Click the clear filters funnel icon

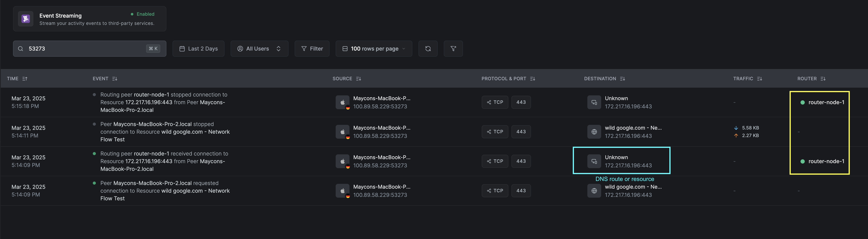point(453,49)
